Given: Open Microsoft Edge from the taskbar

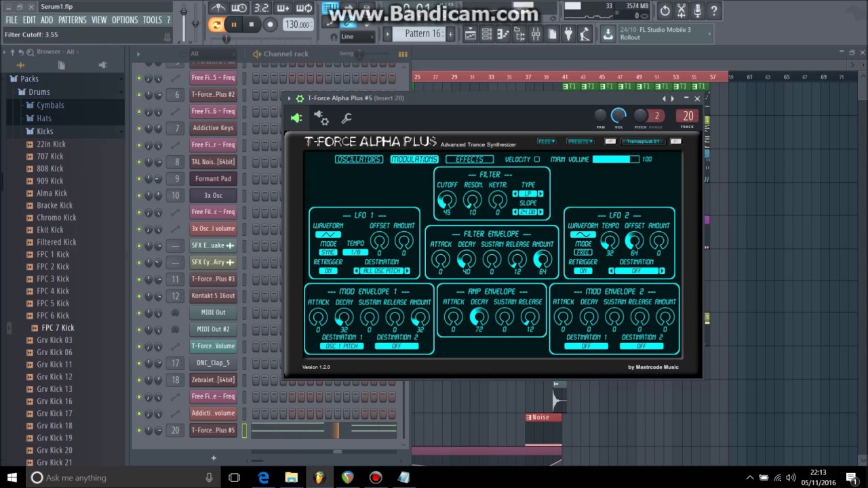Looking at the screenshot, I should pos(263,478).
